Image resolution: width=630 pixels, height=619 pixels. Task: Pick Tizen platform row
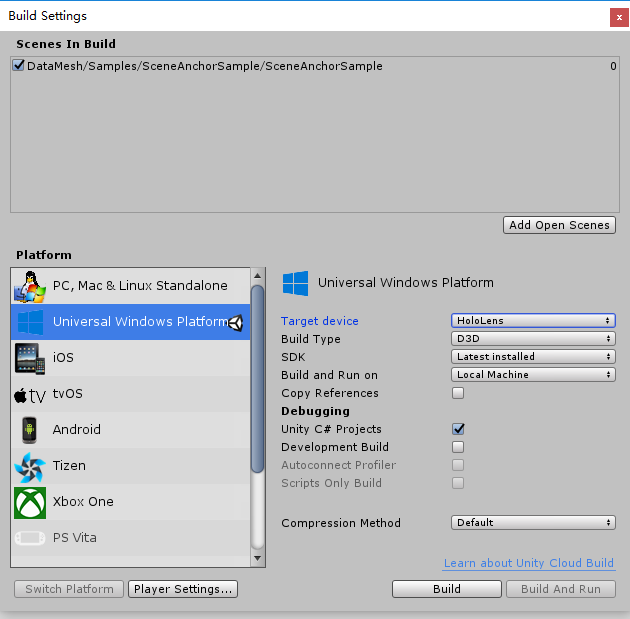click(130, 466)
